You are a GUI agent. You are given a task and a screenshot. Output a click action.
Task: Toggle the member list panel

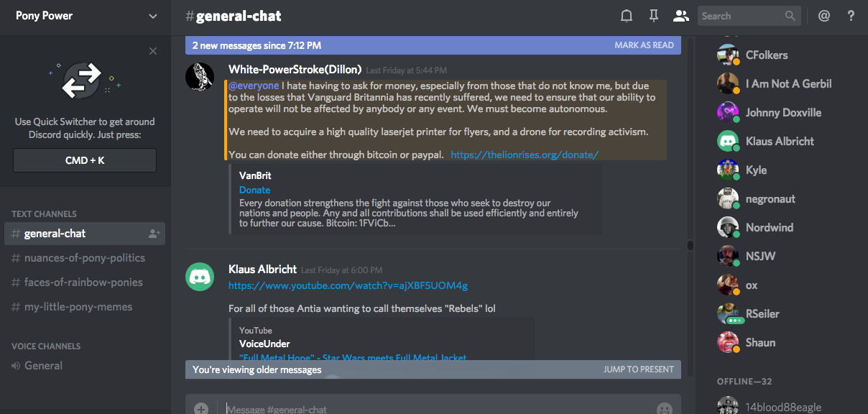click(680, 16)
